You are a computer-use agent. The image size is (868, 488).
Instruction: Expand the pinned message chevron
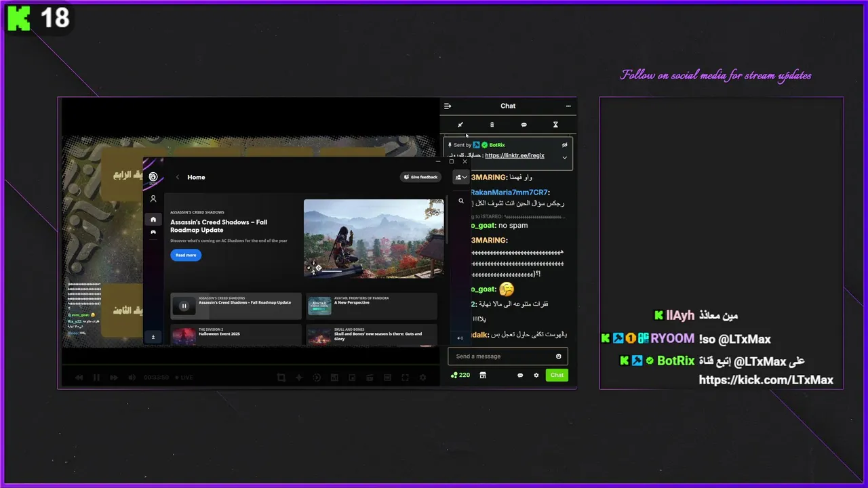(564, 157)
